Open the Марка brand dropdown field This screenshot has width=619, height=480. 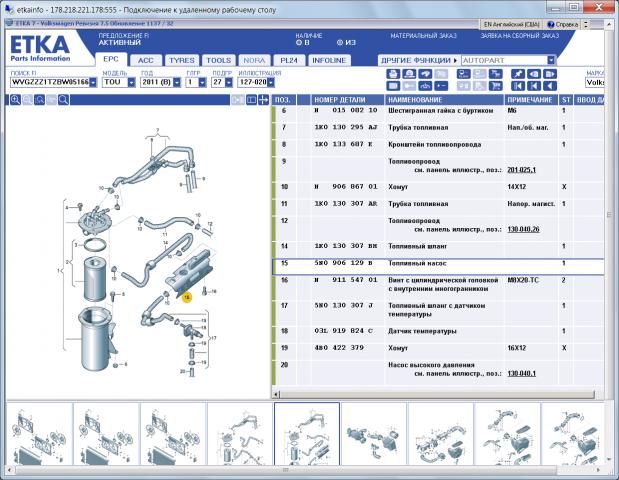(595, 82)
